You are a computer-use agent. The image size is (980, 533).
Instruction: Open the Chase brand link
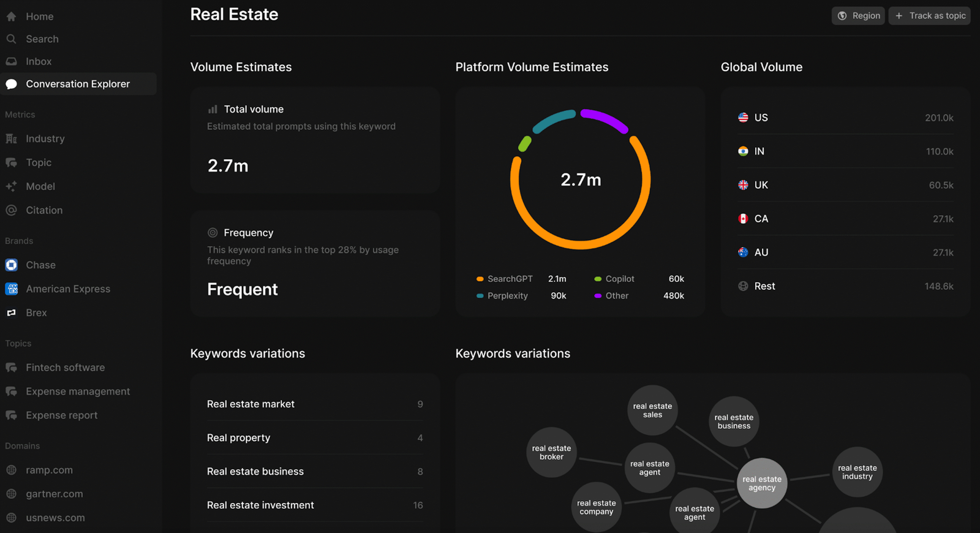[78, 265]
